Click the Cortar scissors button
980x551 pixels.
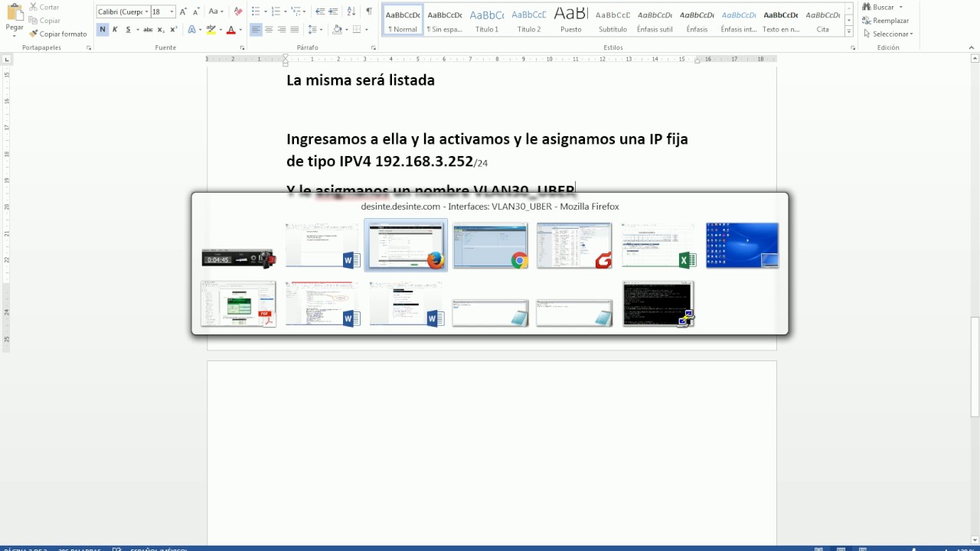pos(44,7)
